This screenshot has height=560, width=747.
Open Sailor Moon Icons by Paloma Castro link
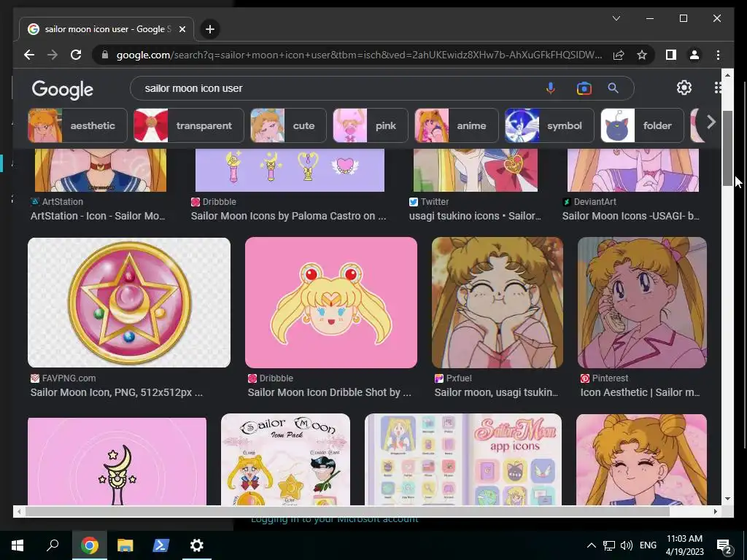[x=288, y=216]
